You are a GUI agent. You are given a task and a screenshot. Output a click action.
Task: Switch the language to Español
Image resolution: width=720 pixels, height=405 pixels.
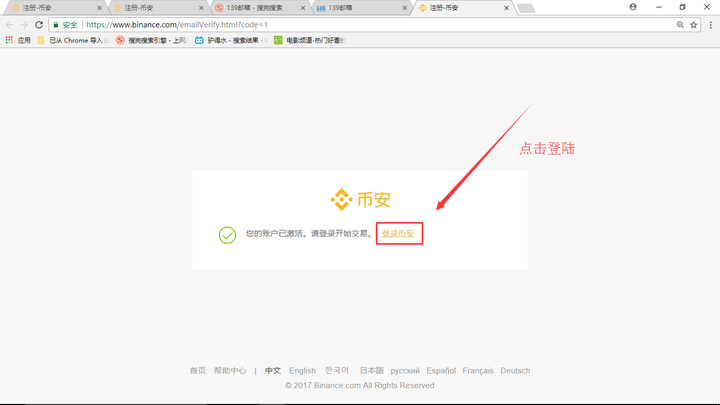pos(441,371)
